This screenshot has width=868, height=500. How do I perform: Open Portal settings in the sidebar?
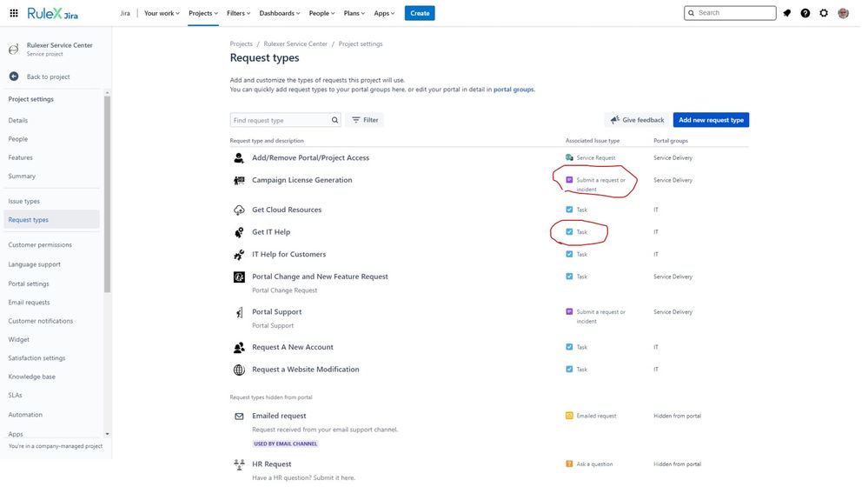click(29, 283)
